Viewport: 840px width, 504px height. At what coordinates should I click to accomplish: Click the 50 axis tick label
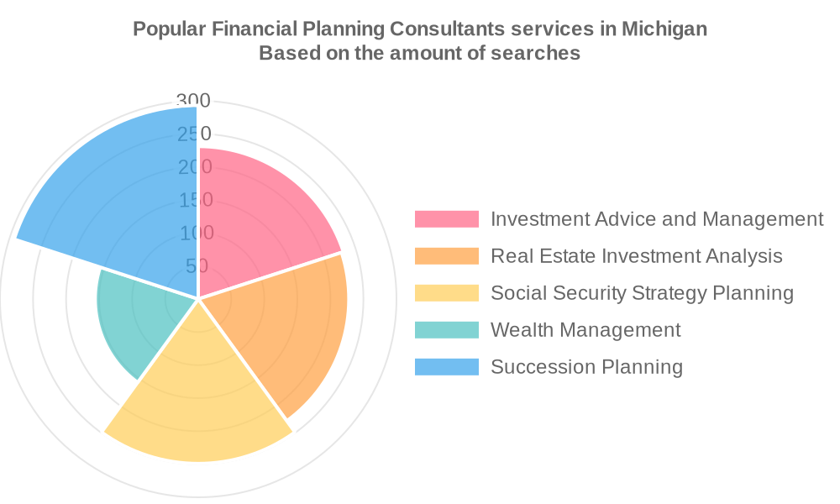click(197, 266)
